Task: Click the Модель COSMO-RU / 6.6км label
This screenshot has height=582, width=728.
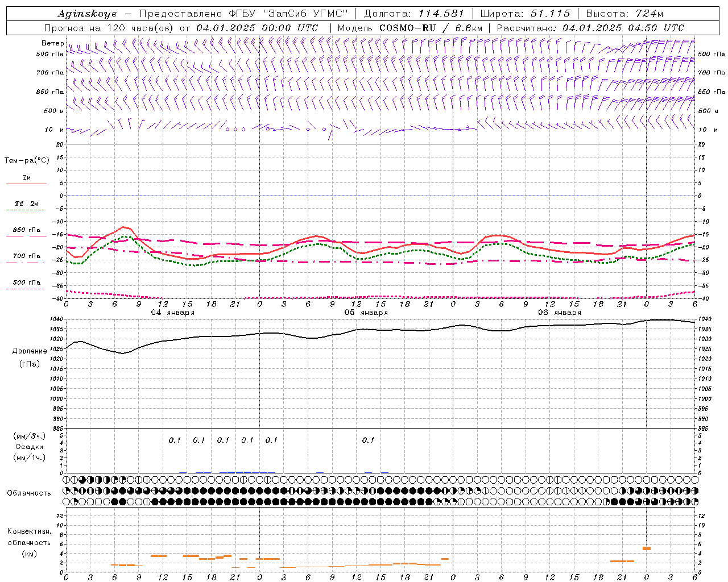Action: point(409,28)
